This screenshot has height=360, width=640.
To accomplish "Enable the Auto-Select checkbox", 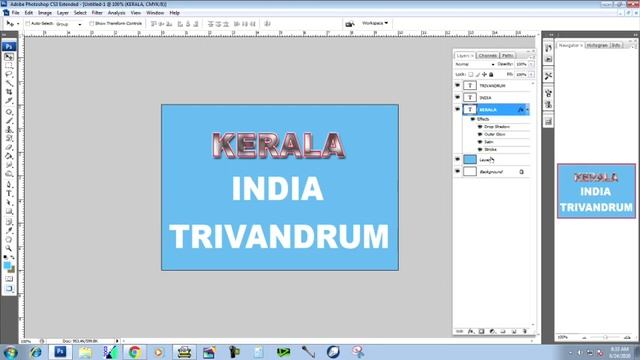I will tap(28, 24).
